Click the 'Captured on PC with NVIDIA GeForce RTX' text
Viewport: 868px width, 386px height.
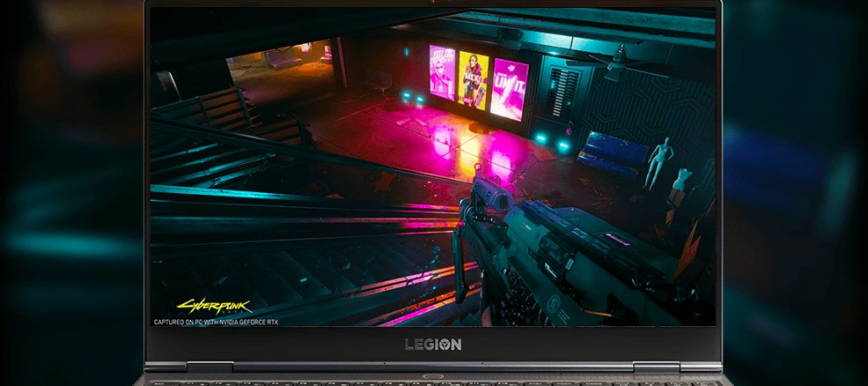228,322
